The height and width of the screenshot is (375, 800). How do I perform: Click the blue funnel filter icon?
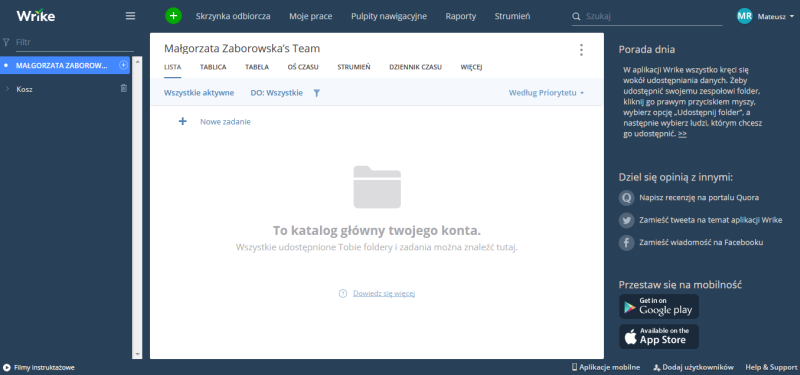coord(317,93)
